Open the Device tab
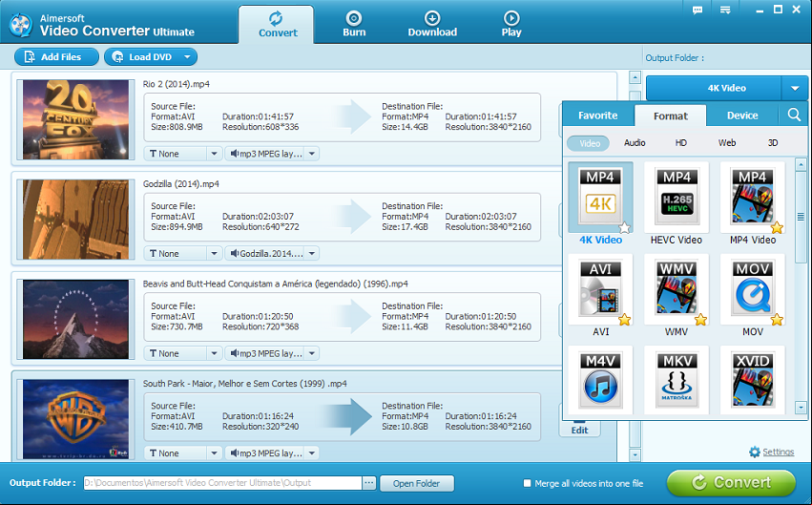 [x=742, y=116]
